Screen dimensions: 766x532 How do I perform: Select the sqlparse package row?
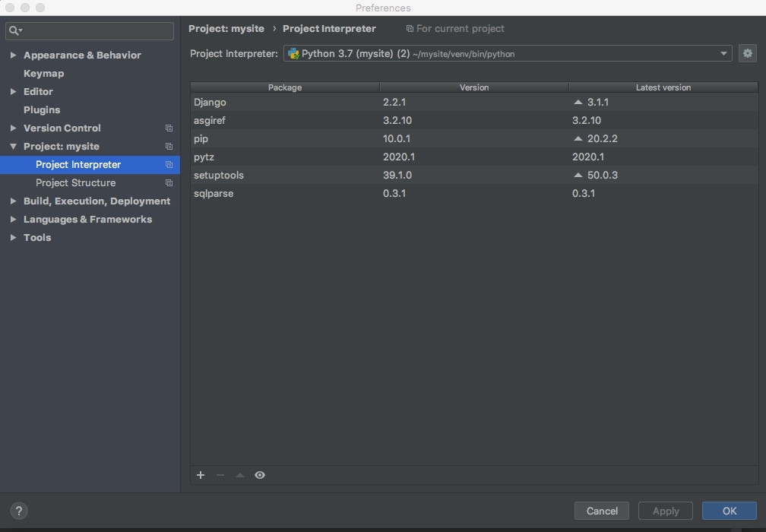474,194
